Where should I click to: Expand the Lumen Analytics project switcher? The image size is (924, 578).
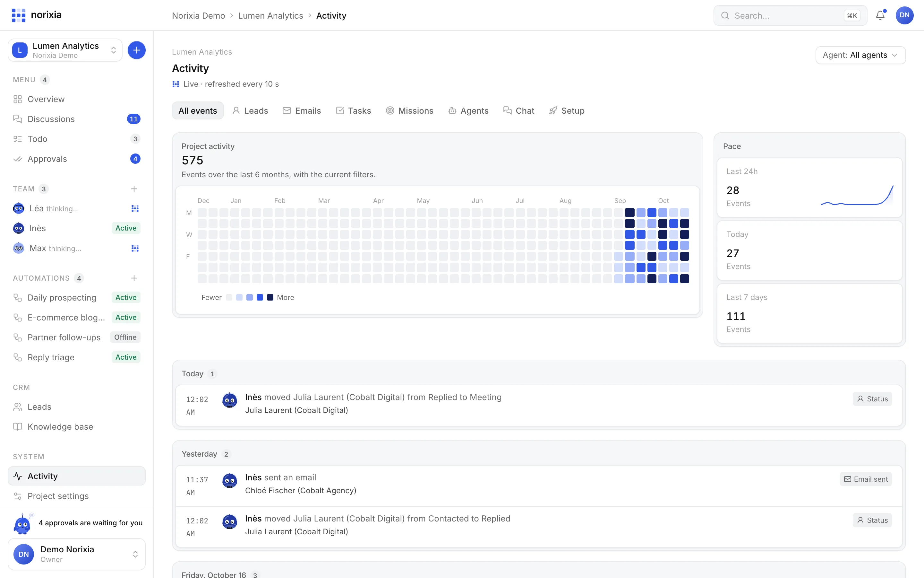[x=65, y=50]
